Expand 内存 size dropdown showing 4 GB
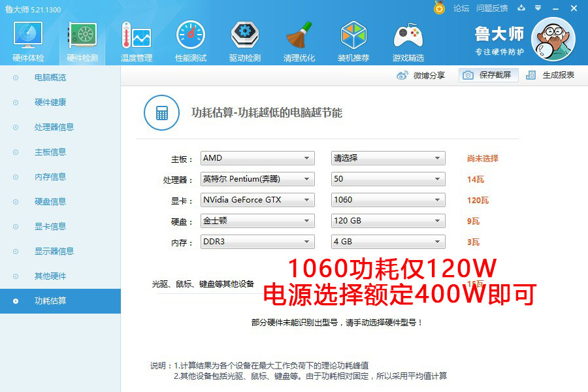Viewport: 588px width, 392px height. [388, 242]
